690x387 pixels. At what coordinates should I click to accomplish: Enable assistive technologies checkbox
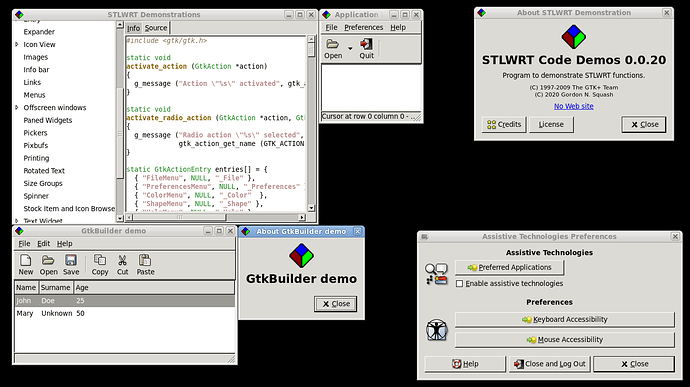pos(459,284)
